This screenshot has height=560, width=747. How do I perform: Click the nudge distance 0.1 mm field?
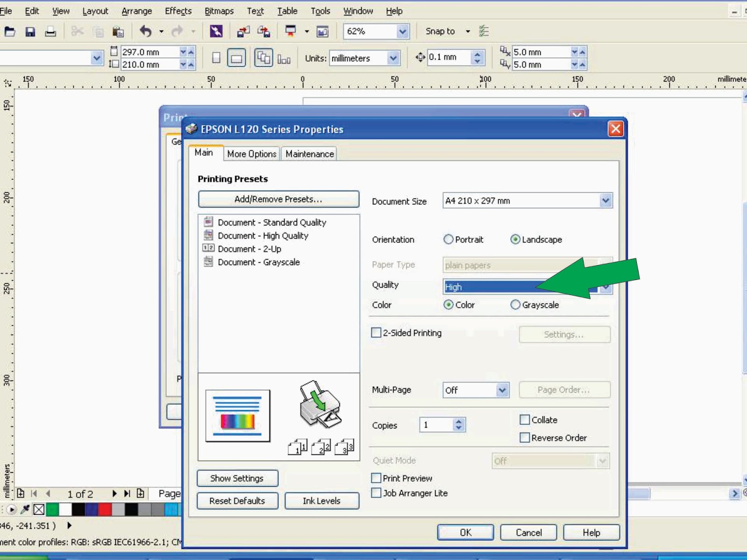(448, 57)
